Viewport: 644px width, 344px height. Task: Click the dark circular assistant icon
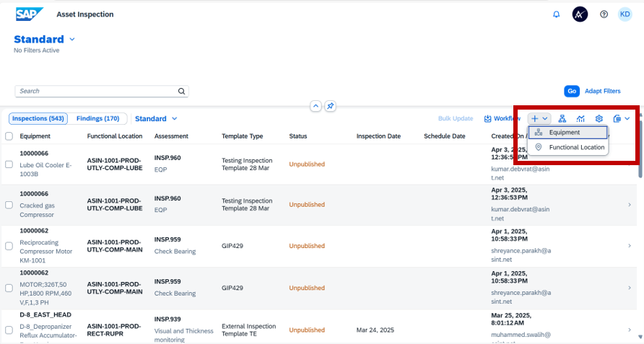click(x=580, y=14)
